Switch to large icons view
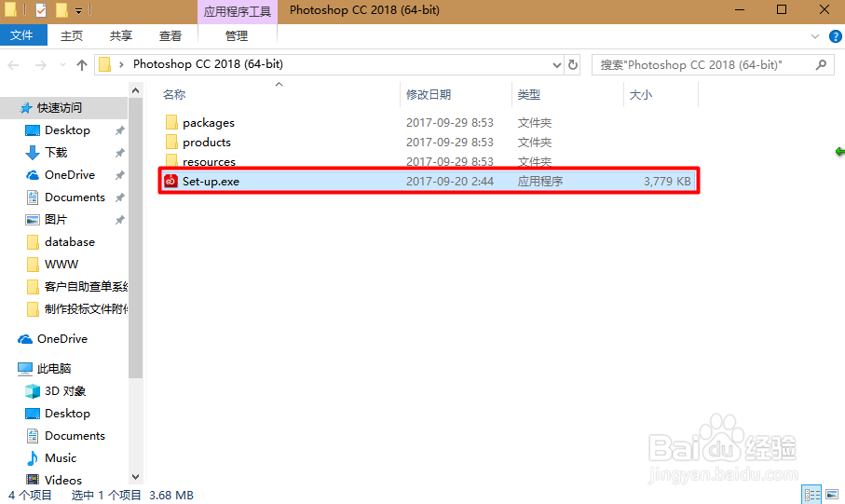 tap(832, 495)
